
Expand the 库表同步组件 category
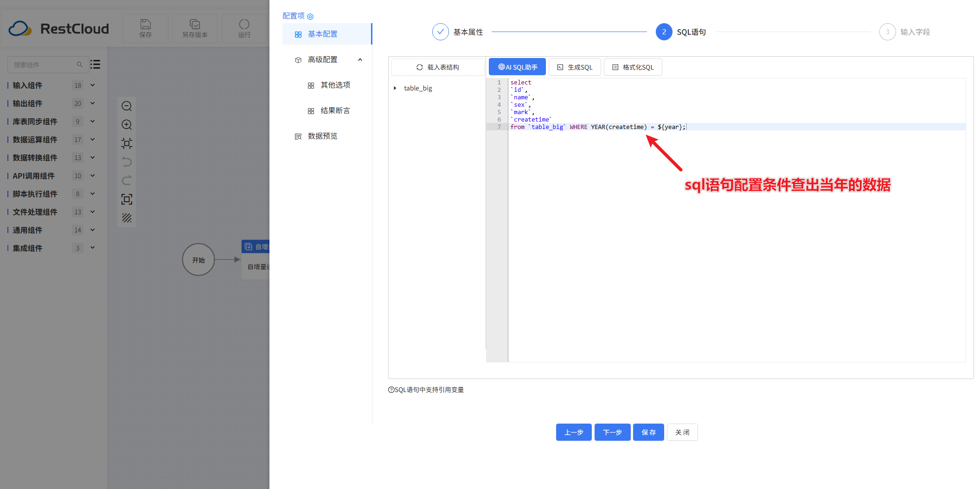tap(93, 122)
